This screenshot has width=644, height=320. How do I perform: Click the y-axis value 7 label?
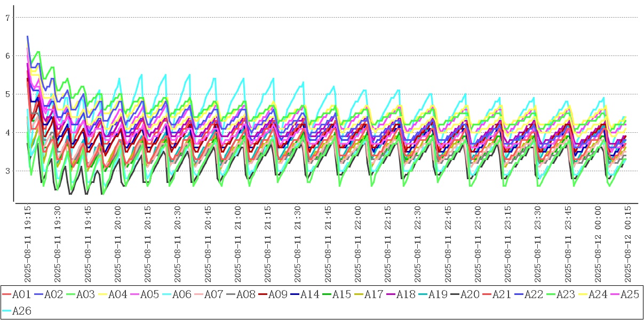pyautogui.click(x=7, y=18)
